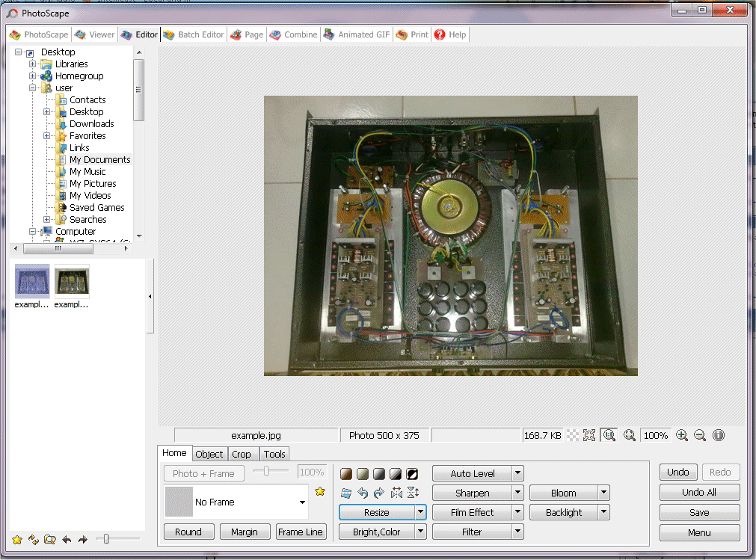756x560 pixels.
Task: Click the Undo All button
Action: pyautogui.click(x=699, y=492)
